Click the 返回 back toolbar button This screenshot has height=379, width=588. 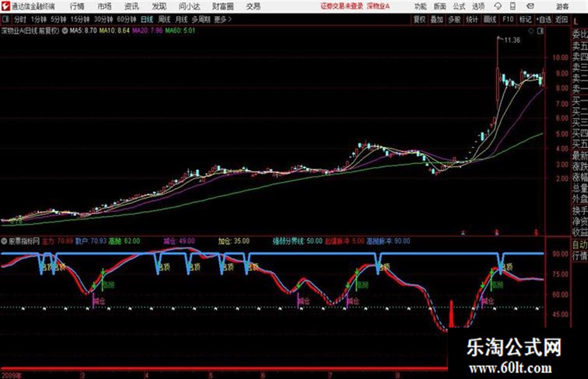click(561, 19)
